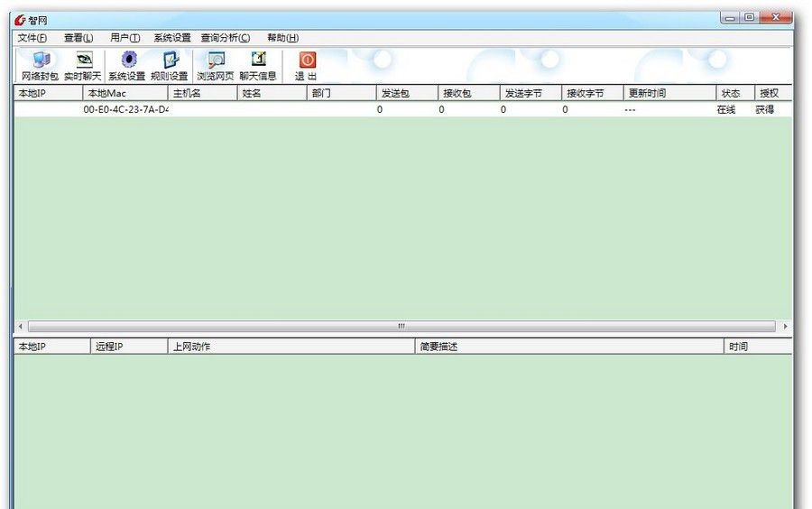
Task: Open the 查询分析(C) menu
Action: tap(226, 38)
